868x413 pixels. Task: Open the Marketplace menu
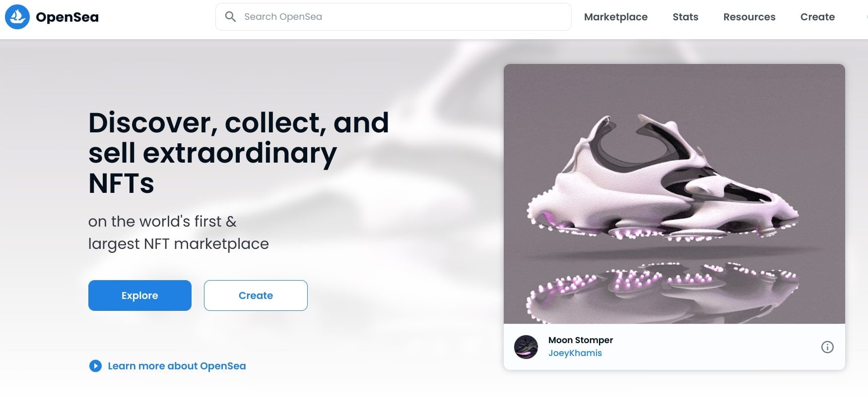click(615, 17)
